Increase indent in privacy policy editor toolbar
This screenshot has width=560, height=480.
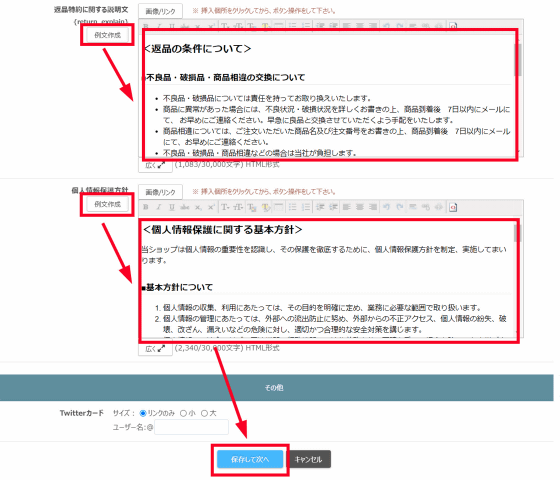click(x=334, y=207)
